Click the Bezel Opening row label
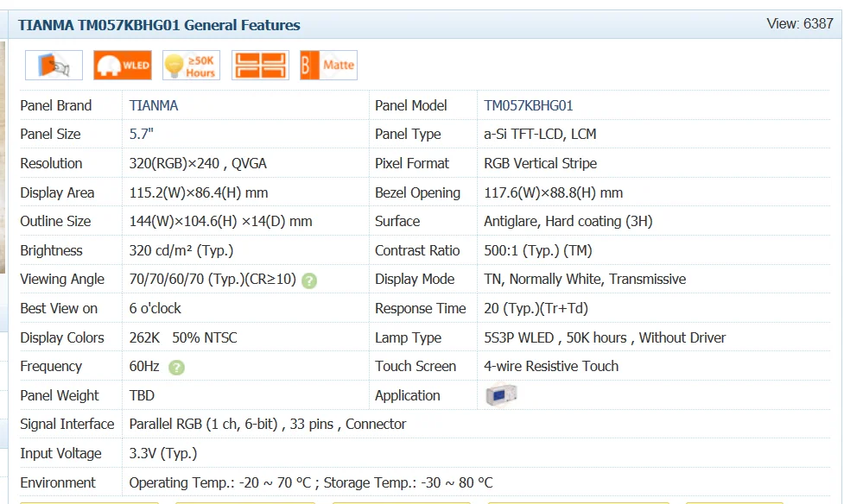Screen dimensions: 844x504 tap(417, 192)
